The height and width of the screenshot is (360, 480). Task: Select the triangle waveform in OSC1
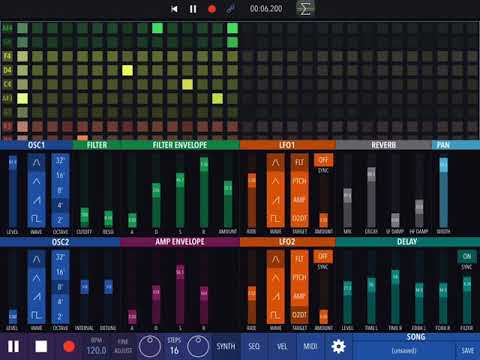pyautogui.click(x=36, y=181)
